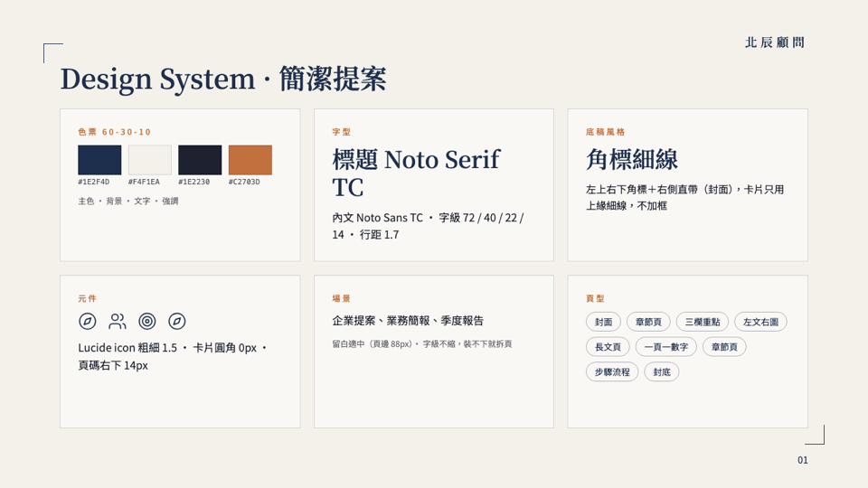The height and width of the screenshot is (488, 868).
Task: Click the 三欄重點 chip
Action: 703,322
